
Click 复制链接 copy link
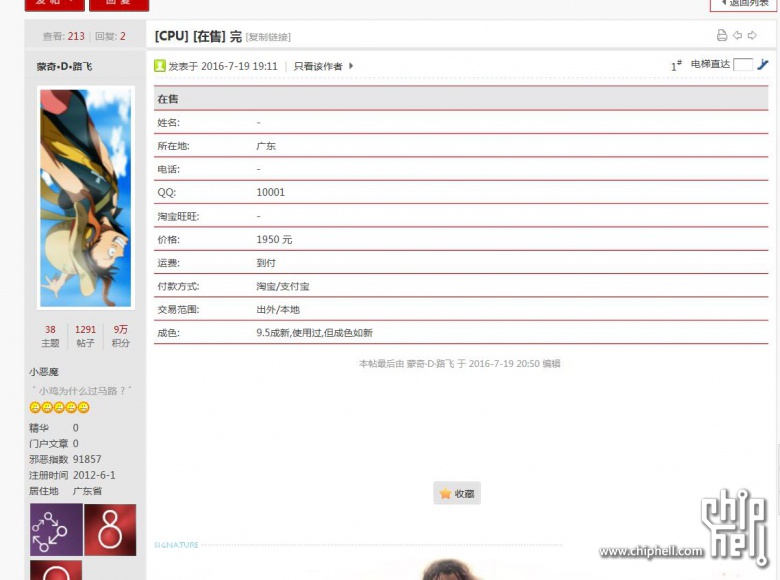[x=268, y=37]
